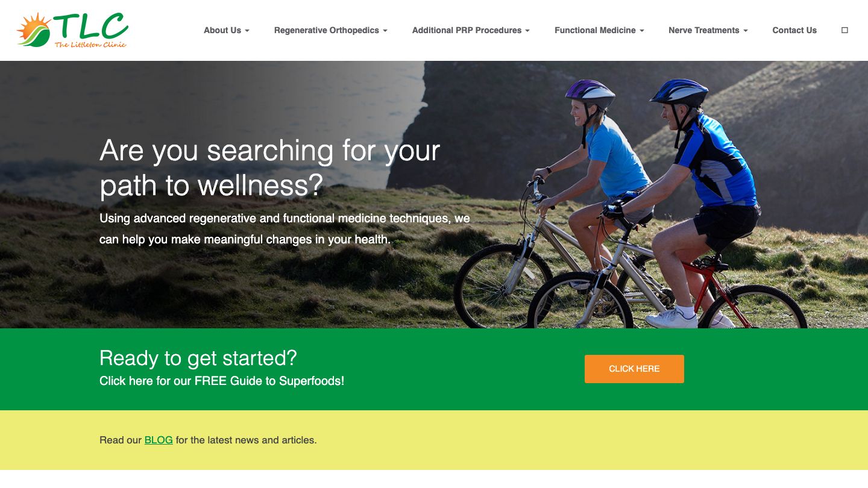Open the Nerve Treatments menu
This screenshot has height=488, width=868.
tap(708, 30)
